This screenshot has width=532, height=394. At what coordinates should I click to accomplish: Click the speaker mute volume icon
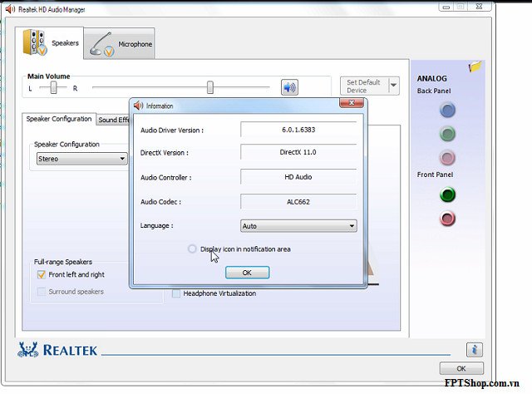[x=289, y=87]
